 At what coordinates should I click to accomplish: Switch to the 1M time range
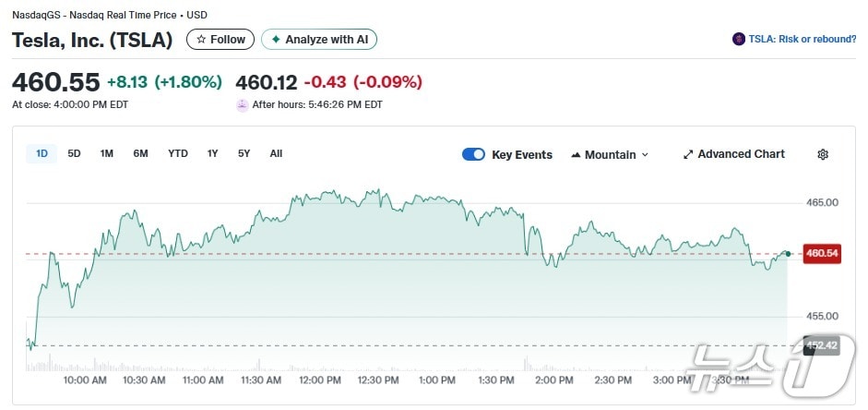(x=107, y=153)
